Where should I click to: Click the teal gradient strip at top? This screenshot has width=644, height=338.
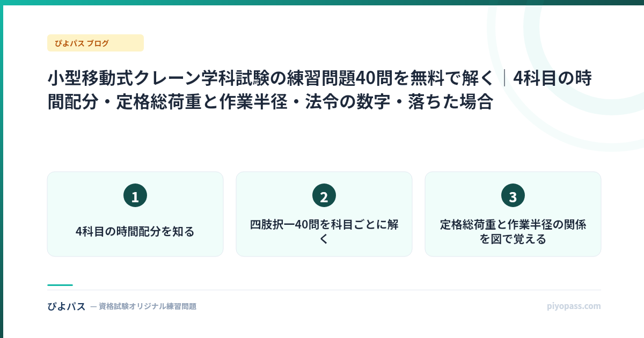pos(322,3)
